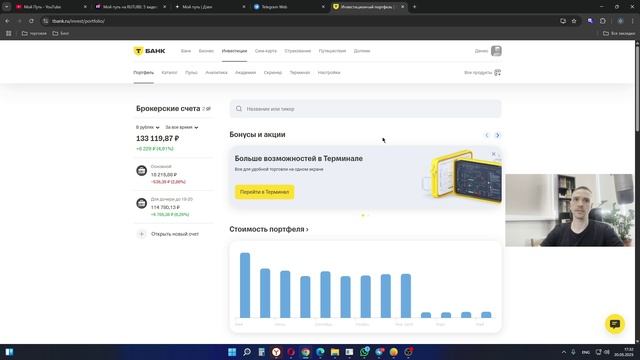
Task: Click the Bonuses and promotions heading
Action: 257,135
